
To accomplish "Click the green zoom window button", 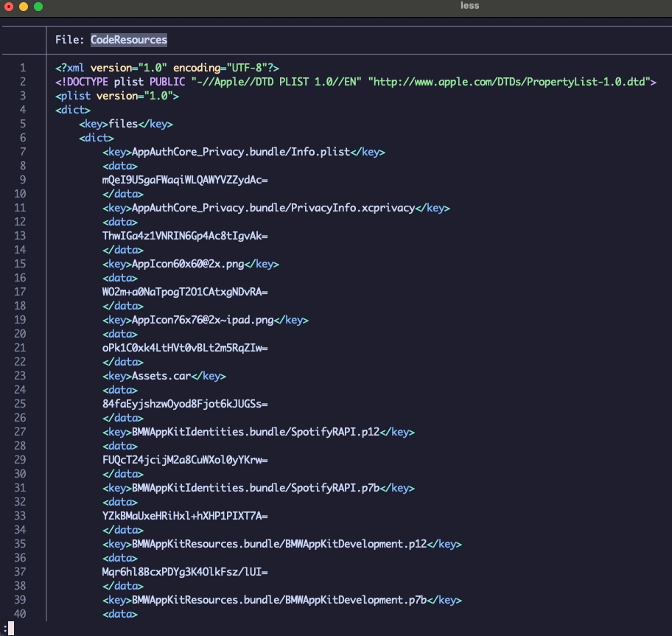I will [x=38, y=7].
